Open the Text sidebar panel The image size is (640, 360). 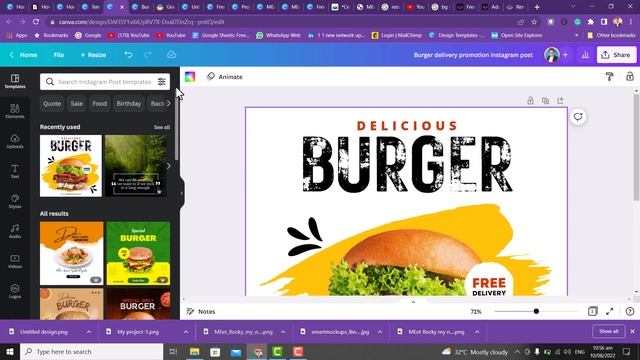(x=15, y=171)
